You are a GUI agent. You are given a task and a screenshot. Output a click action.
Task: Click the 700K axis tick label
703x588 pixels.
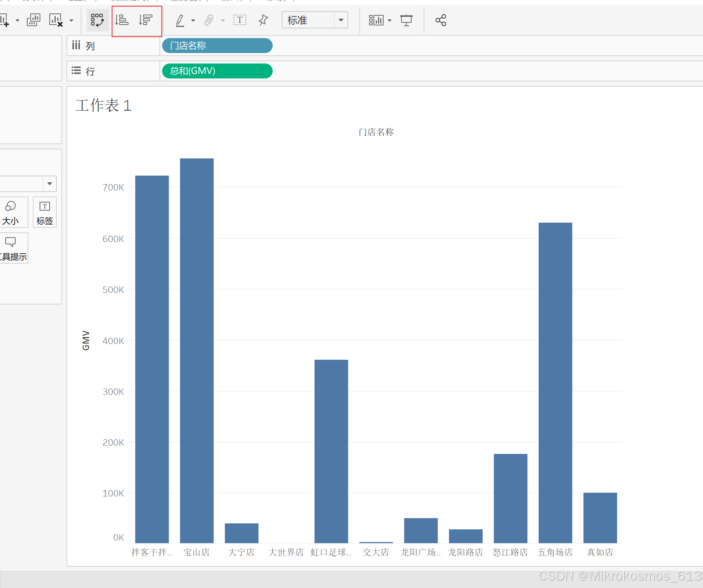pyautogui.click(x=113, y=188)
